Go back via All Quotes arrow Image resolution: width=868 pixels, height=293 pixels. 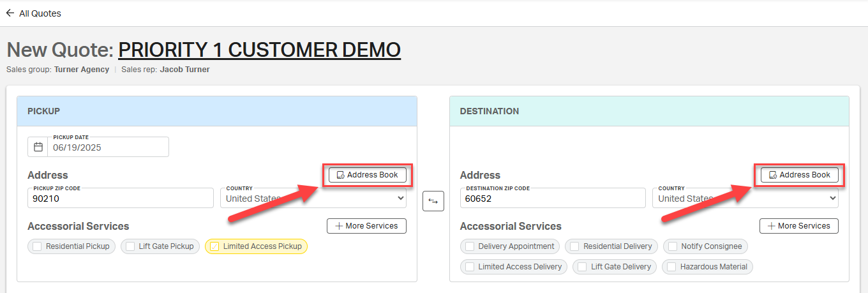10,13
